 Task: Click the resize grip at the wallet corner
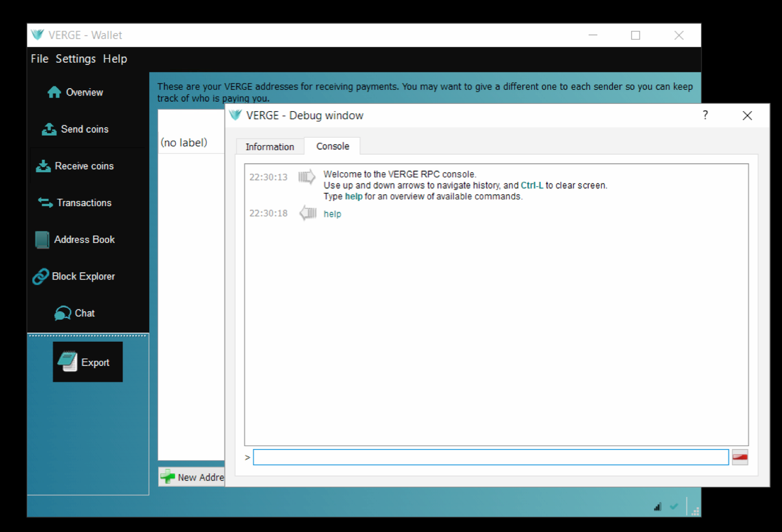696,511
